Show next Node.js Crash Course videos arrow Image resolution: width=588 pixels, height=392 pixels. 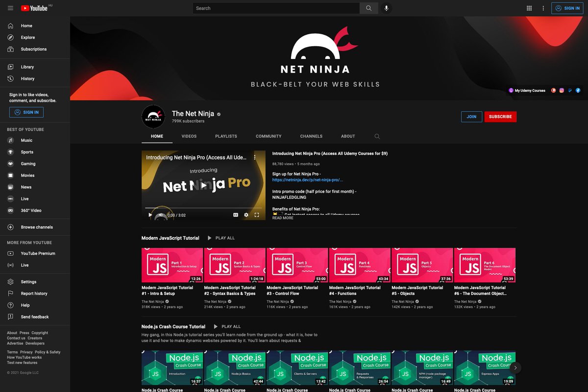[x=515, y=367]
